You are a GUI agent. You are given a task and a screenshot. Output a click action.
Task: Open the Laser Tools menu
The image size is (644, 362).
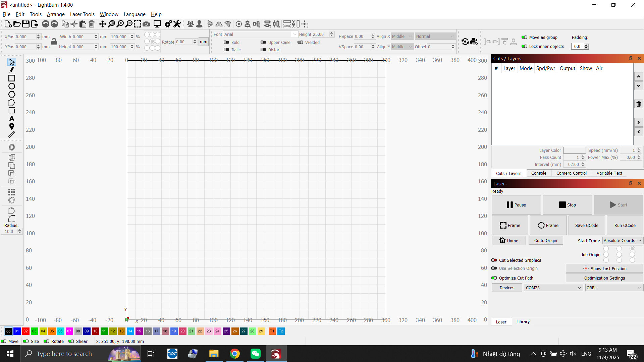[x=82, y=14]
